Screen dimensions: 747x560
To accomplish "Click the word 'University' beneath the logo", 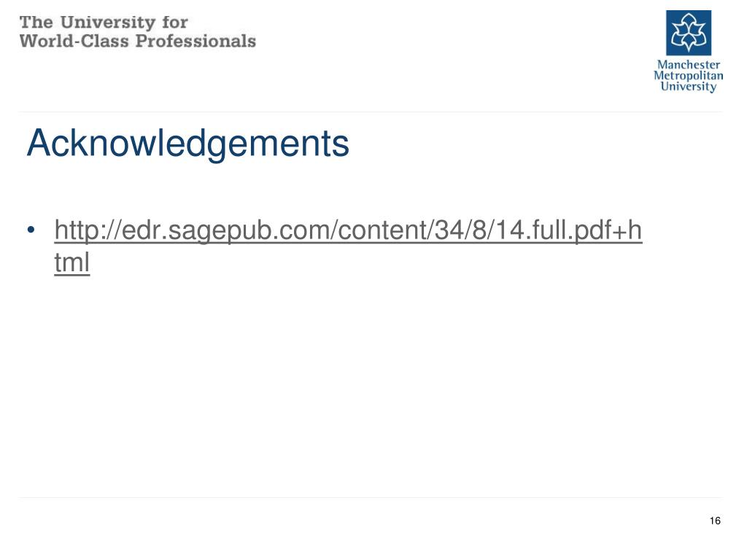I will [689, 86].
